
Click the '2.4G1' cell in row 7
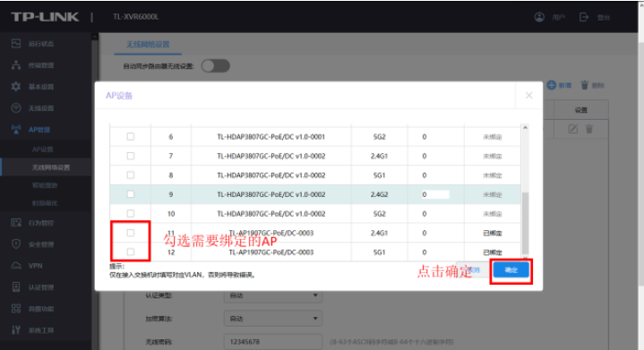tap(379, 156)
